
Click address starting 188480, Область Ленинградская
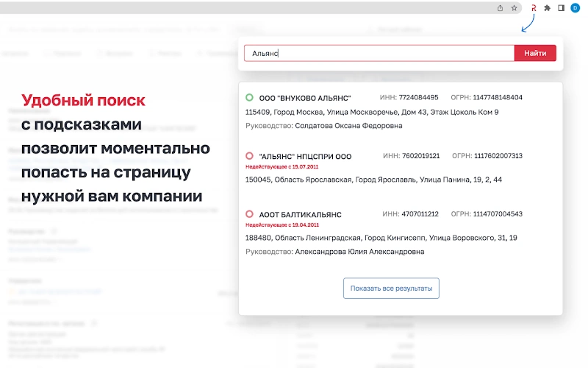(381, 238)
